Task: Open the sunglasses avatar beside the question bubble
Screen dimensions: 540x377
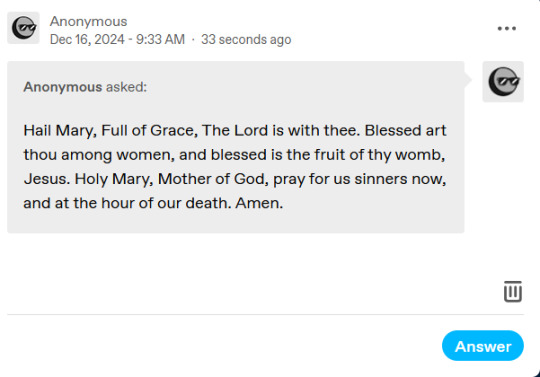Action: [503, 82]
